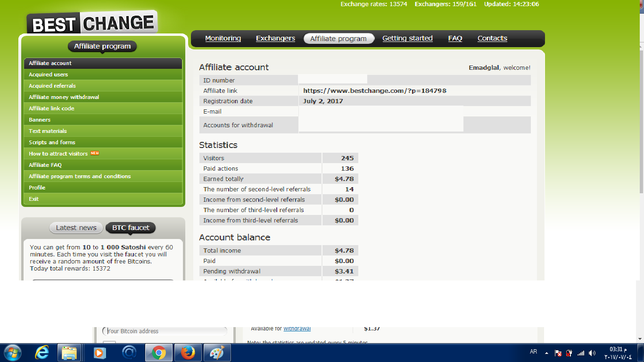Viewport: 644px width, 362px height.
Task: Open Scripts and forms sidebar item
Action: pos(103,142)
